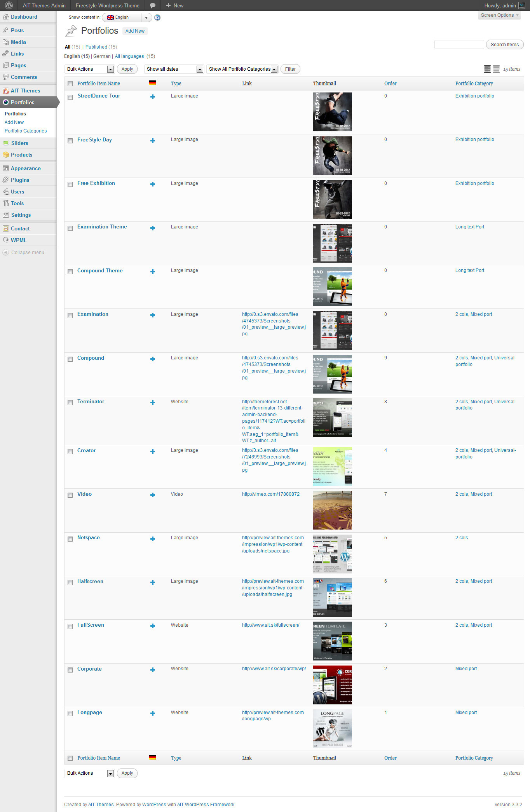The width and height of the screenshot is (530, 812).
Task: Open Exhibition portfolio category for Free Exhibition
Action: tap(474, 183)
